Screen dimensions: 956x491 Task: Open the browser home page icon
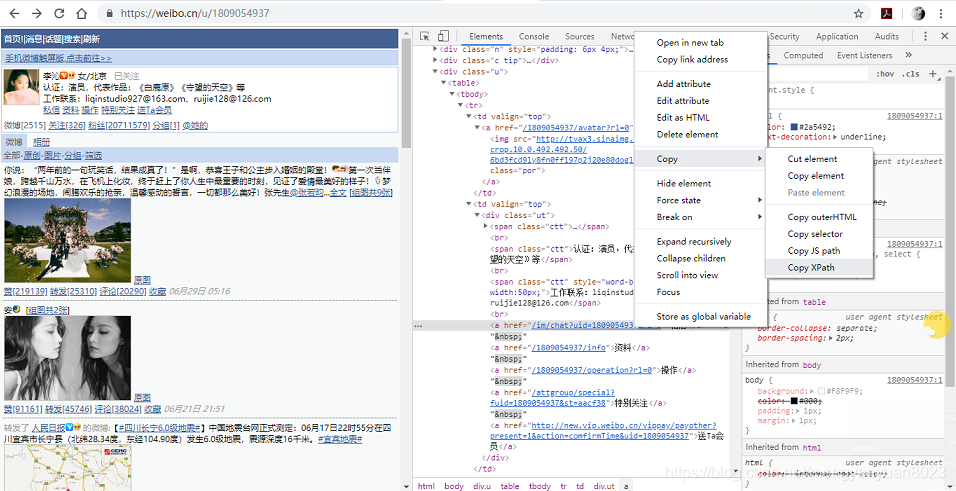coord(81,13)
